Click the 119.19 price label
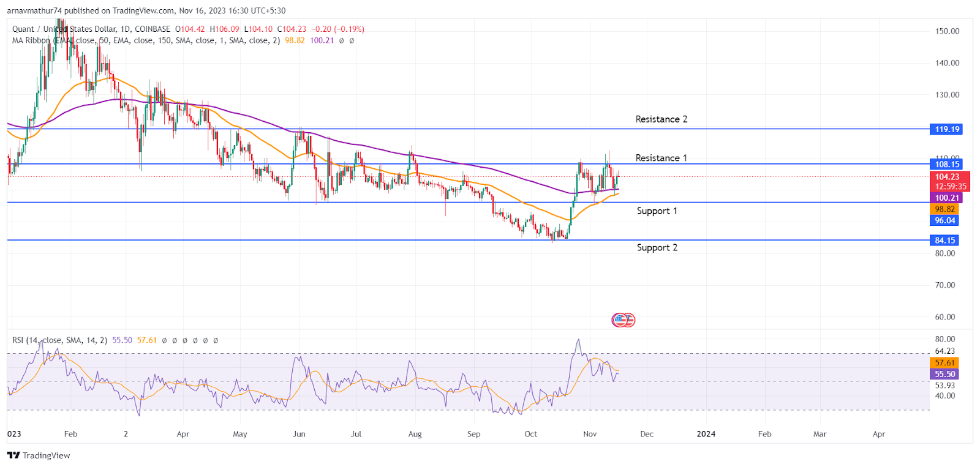Image resolution: width=980 pixels, height=467 pixels. 947,129
